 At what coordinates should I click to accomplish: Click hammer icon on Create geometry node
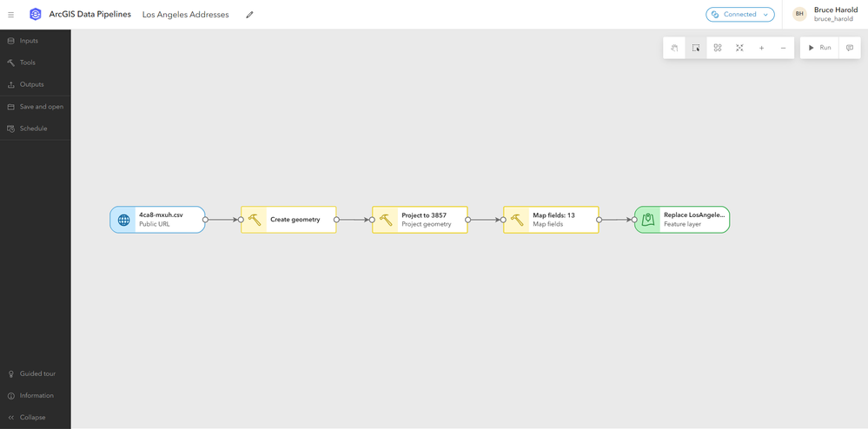tap(254, 220)
